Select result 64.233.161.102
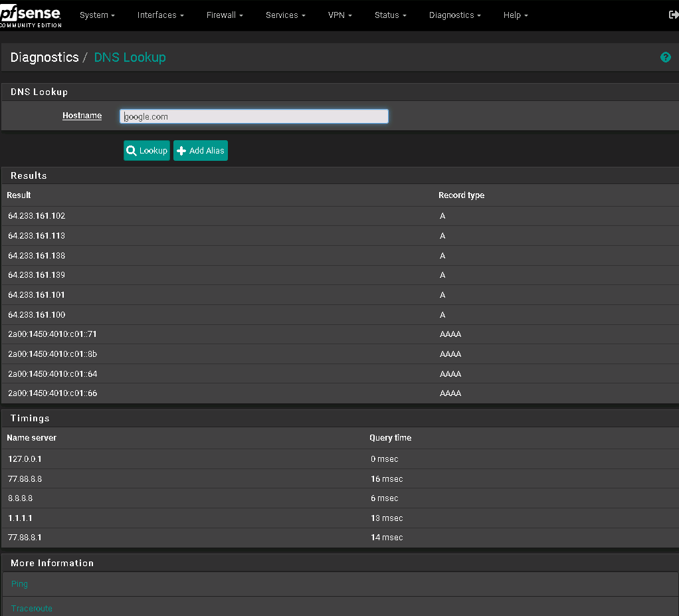 click(37, 216)
